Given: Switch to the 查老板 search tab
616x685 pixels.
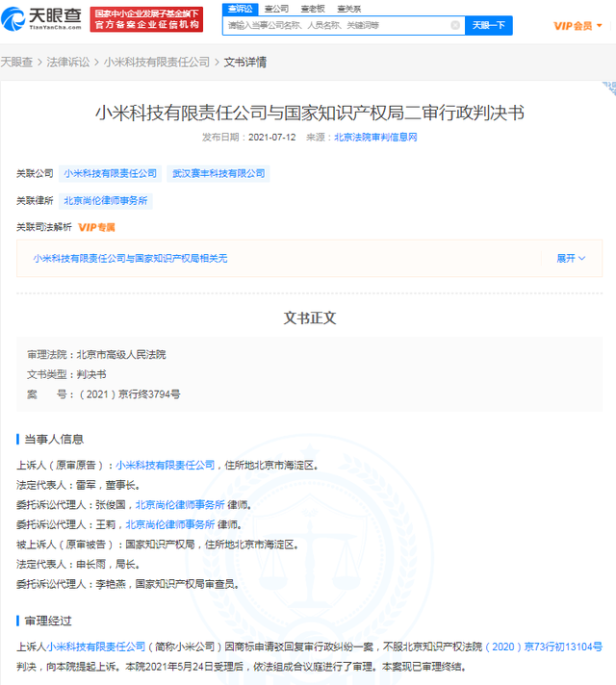Looking at the screenshot, I should 312,8.
